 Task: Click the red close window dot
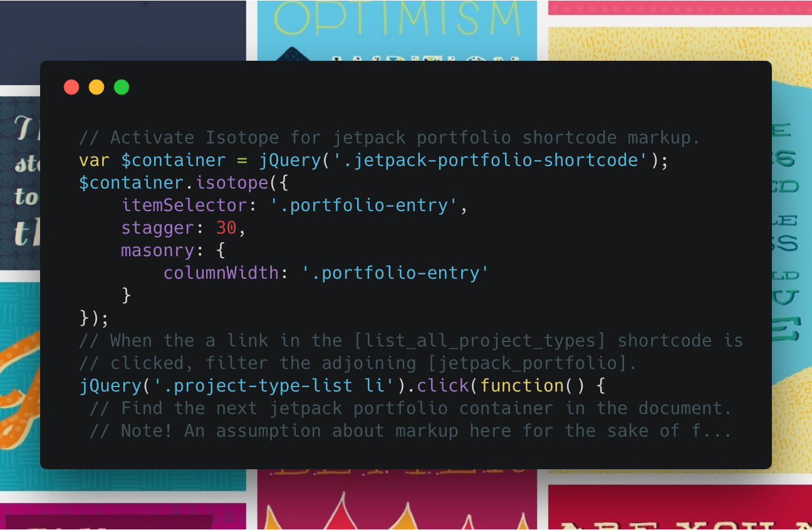point(71,87)
